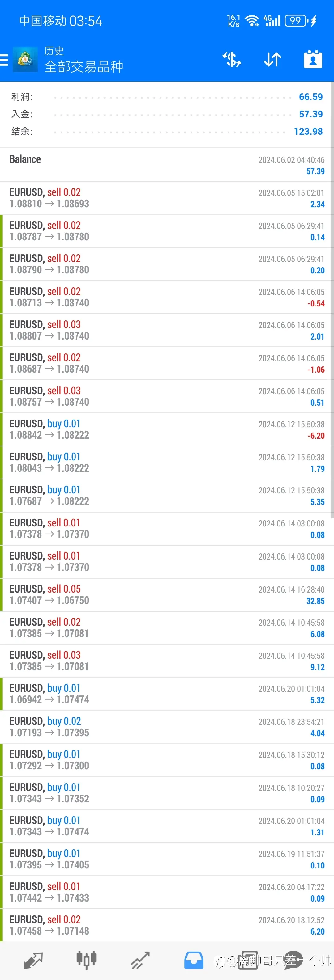Screen dimensions: 334x980
Task: Open the symbol filter dollar icon
Action: click(232, 60)
